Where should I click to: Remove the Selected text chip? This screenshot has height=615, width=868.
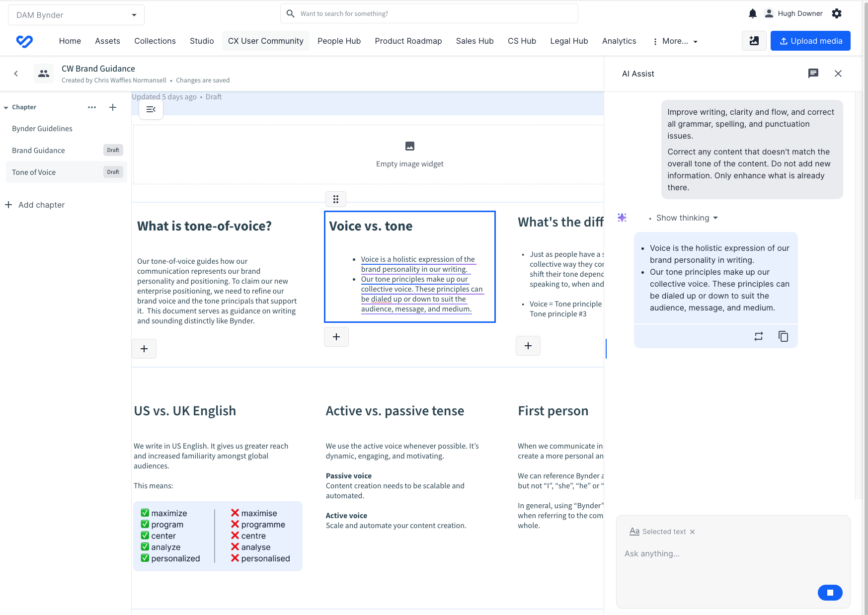pos(692,532)
